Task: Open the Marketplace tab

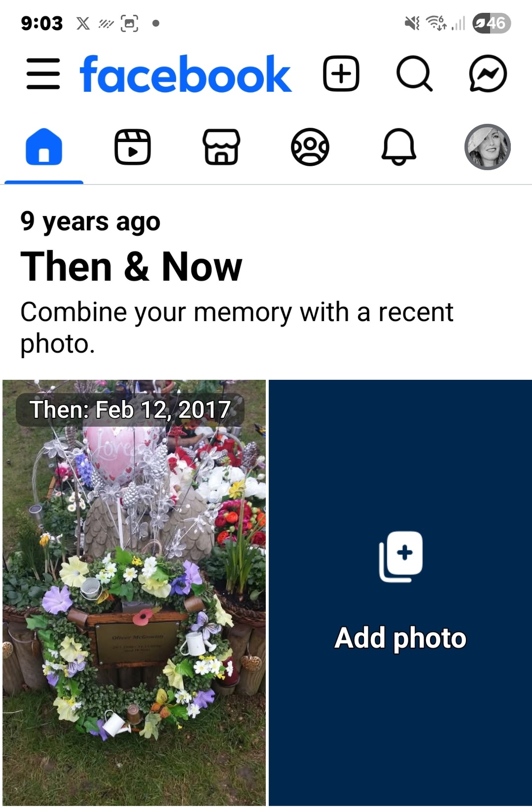Action: point(221,147)
